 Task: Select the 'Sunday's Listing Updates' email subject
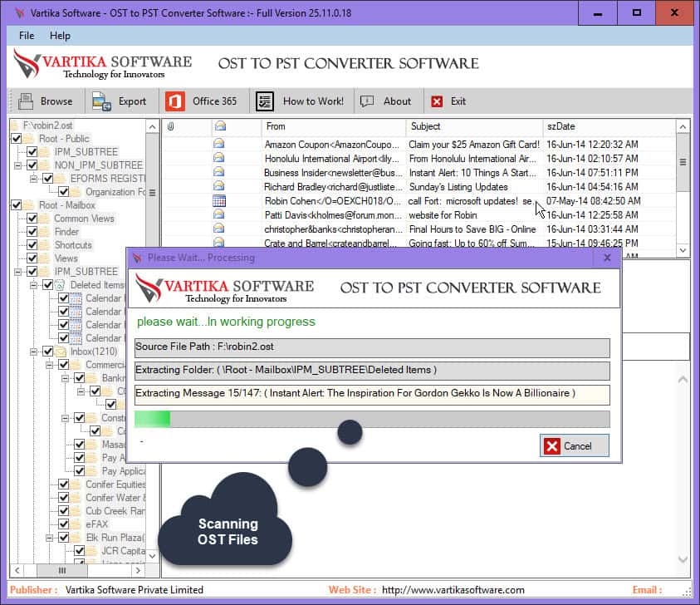[x=458, y=187]
